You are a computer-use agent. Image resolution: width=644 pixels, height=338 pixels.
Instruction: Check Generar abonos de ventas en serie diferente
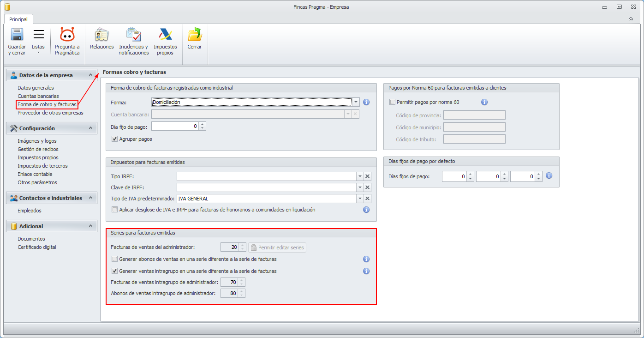115,259
